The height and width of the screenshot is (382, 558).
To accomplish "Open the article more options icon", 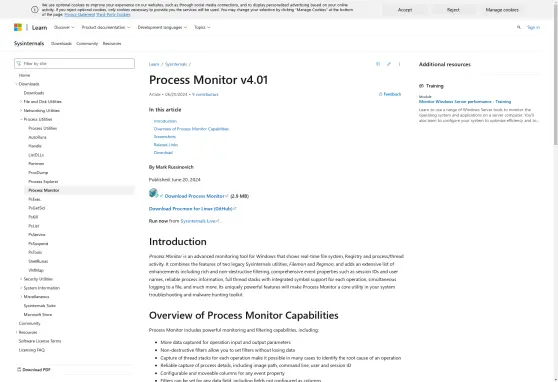I will [399, 64].
